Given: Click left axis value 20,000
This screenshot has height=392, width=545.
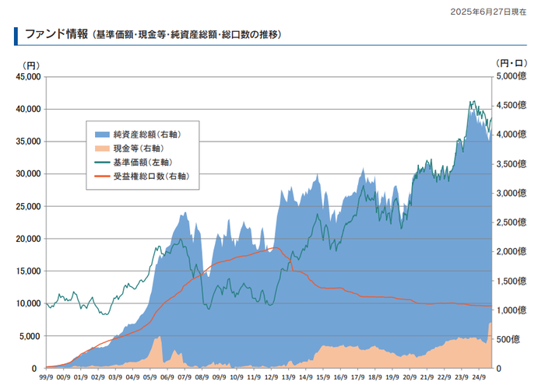Looking at the screenshot, I should [x=29, y=239].
